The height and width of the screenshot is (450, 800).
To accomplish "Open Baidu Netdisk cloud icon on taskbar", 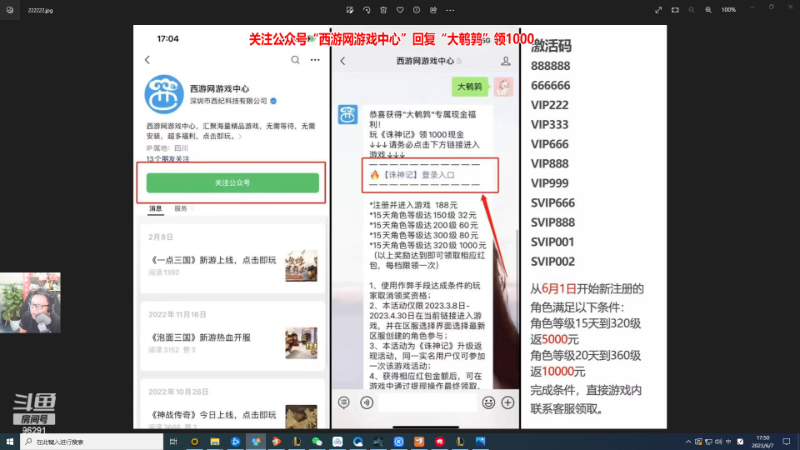I will (x=337, y=442).
